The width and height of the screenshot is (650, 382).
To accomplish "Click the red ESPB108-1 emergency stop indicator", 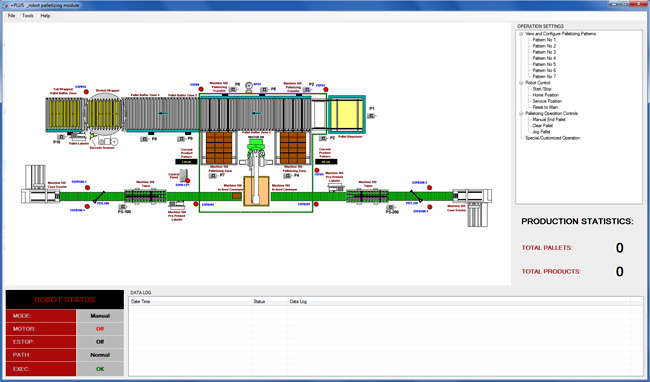I will [87, 206].
